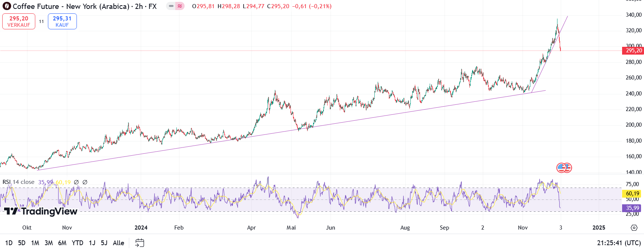
Task: Open the UTC timezone menu
Action: pyautogui.click(x=619, y=243)
